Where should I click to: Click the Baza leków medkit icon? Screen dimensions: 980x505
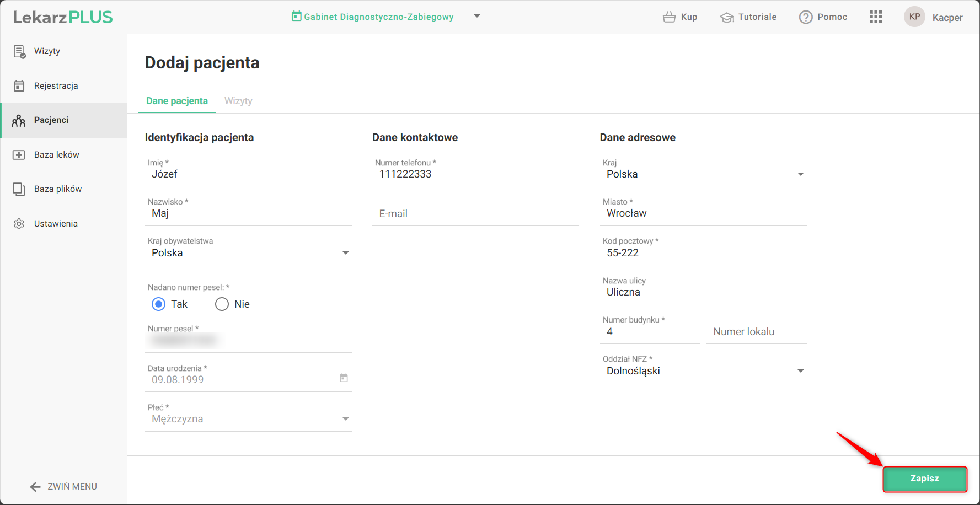pyautogui.click(x=19, y=155)
